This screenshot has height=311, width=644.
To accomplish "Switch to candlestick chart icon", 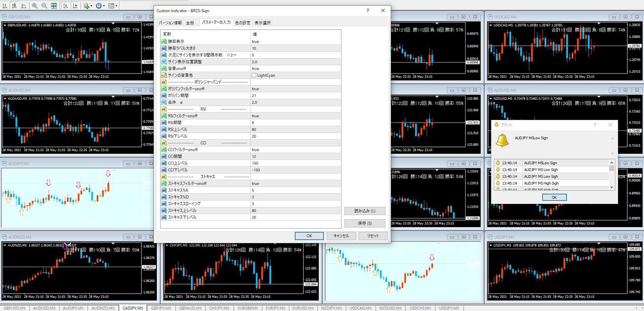I will tap(14, 6).
